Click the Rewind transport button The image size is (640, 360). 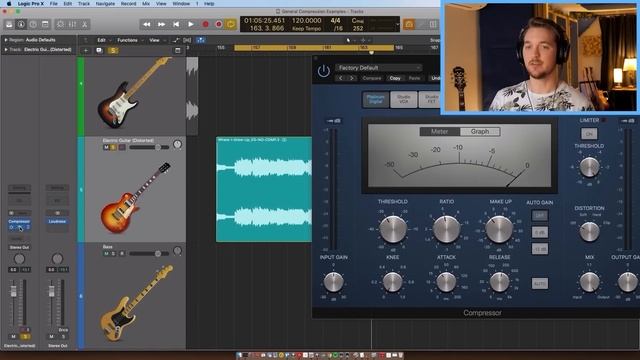147,24
